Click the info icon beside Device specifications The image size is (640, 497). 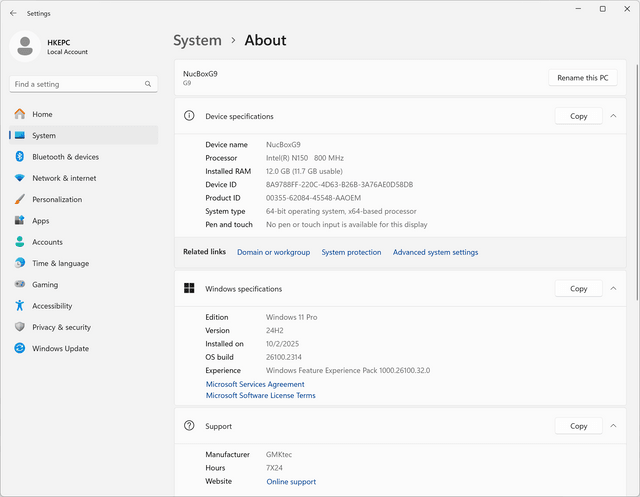[189, 116]
